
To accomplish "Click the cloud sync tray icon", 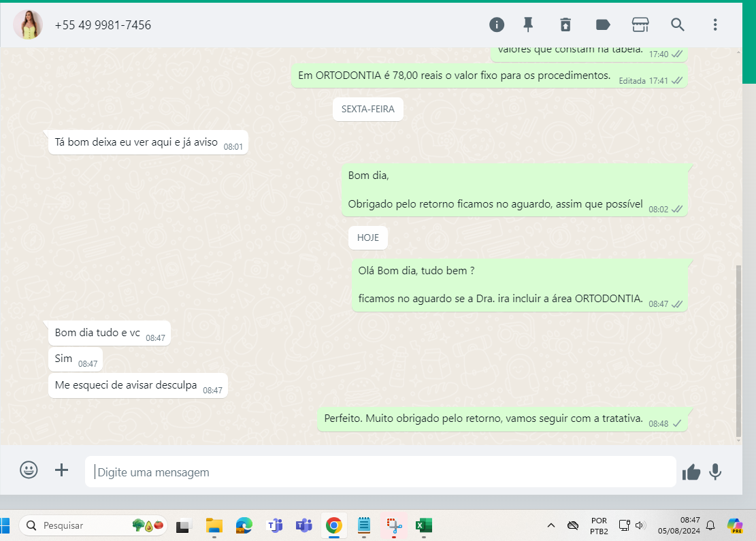I will click(573, 525).
